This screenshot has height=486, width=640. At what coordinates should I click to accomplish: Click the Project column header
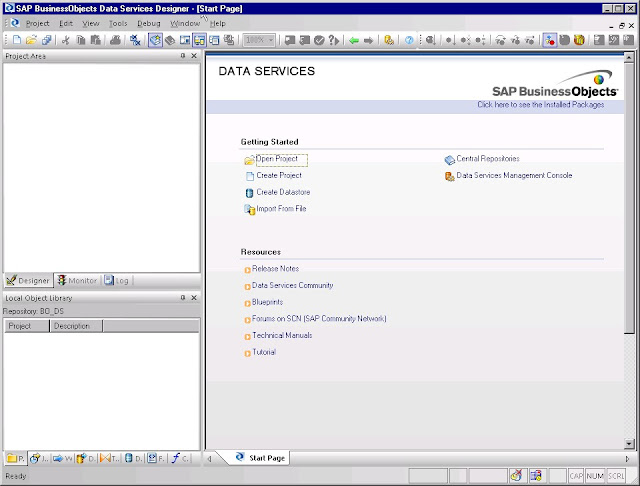click(27, 326)
